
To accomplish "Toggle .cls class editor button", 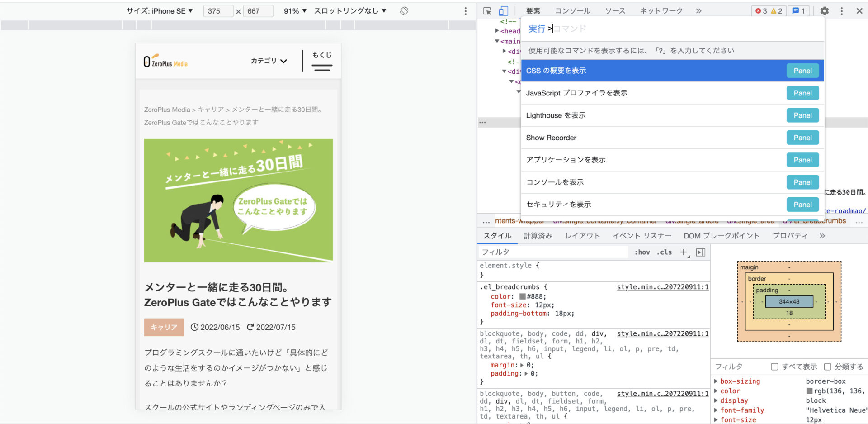I will coord(664,252).
